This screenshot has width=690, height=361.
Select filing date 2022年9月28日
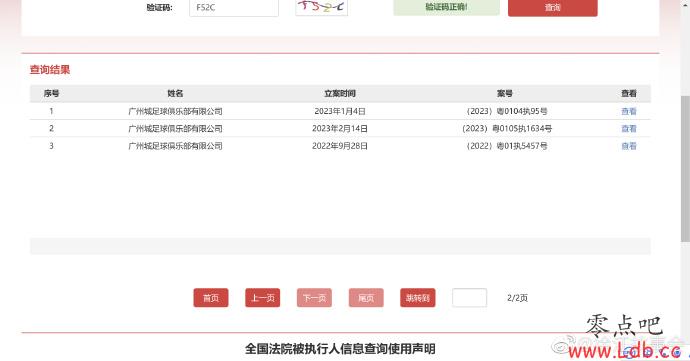point(340,146)
